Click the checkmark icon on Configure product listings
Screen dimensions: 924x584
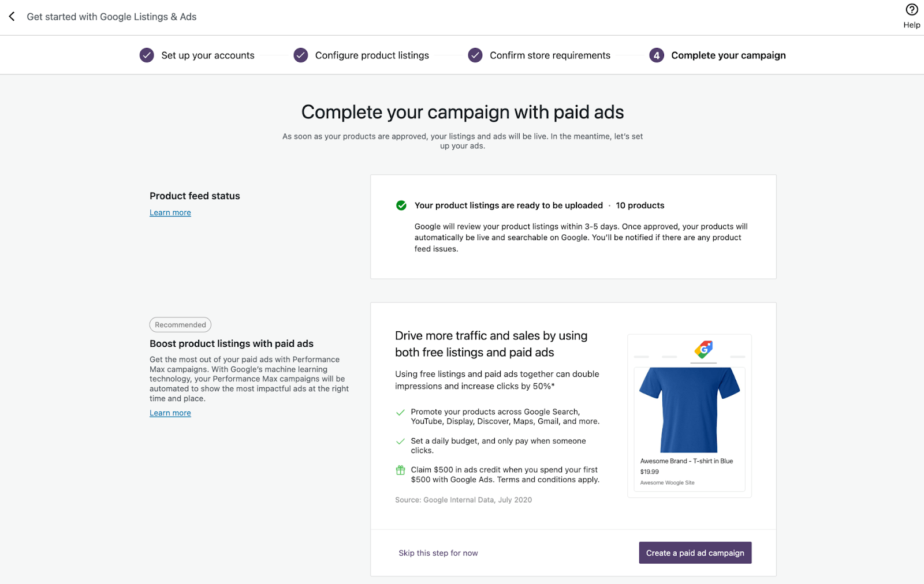300,55
